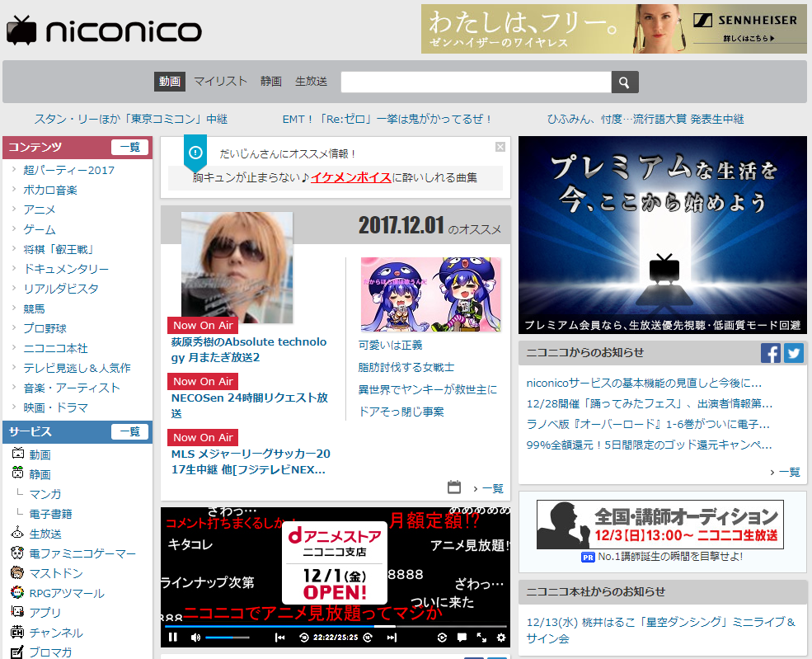Toggle comment display in player
This screenshot has width=812, height=659.
click(x=462, y=638)
